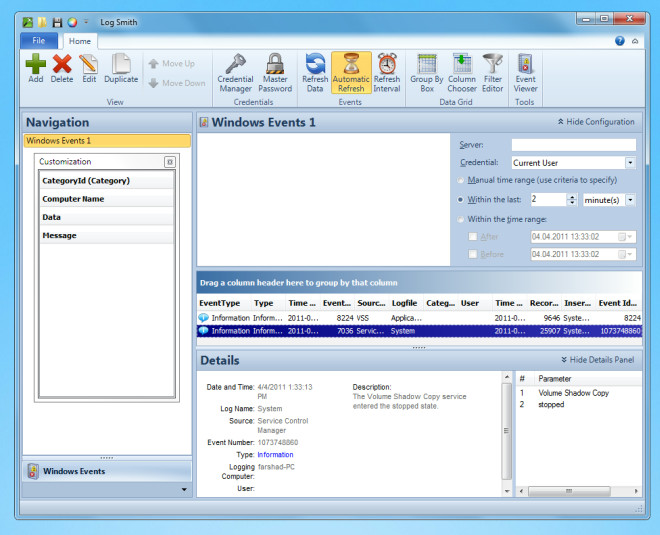Show the Group By Box

click(427, 73)
